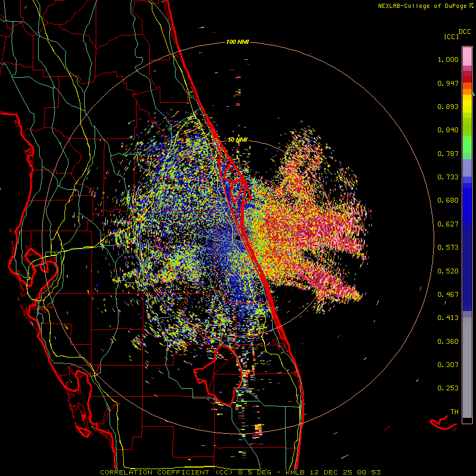This screenshot has width=476, height=476.
Task: Click the 0.627 scale value
Action: (448, 224)
